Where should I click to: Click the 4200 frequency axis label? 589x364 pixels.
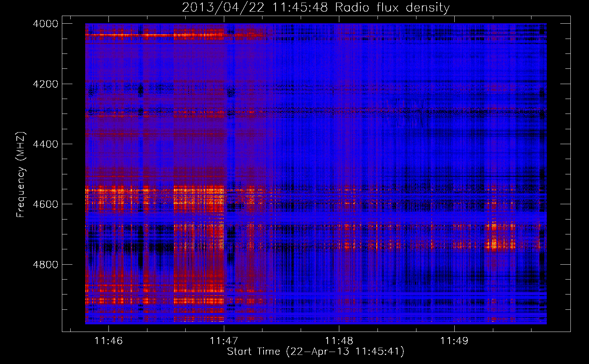pos(46,84)
